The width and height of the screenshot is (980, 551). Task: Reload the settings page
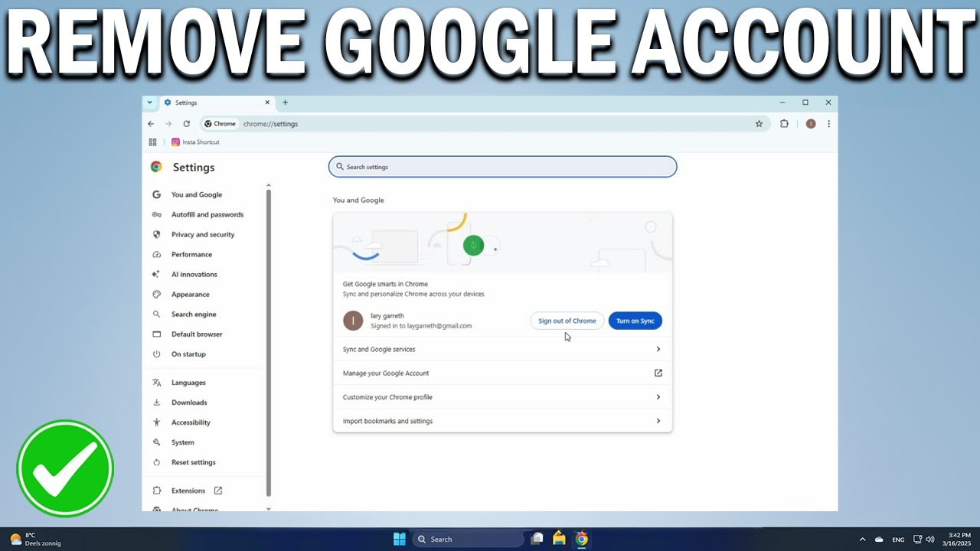point(186,124)
